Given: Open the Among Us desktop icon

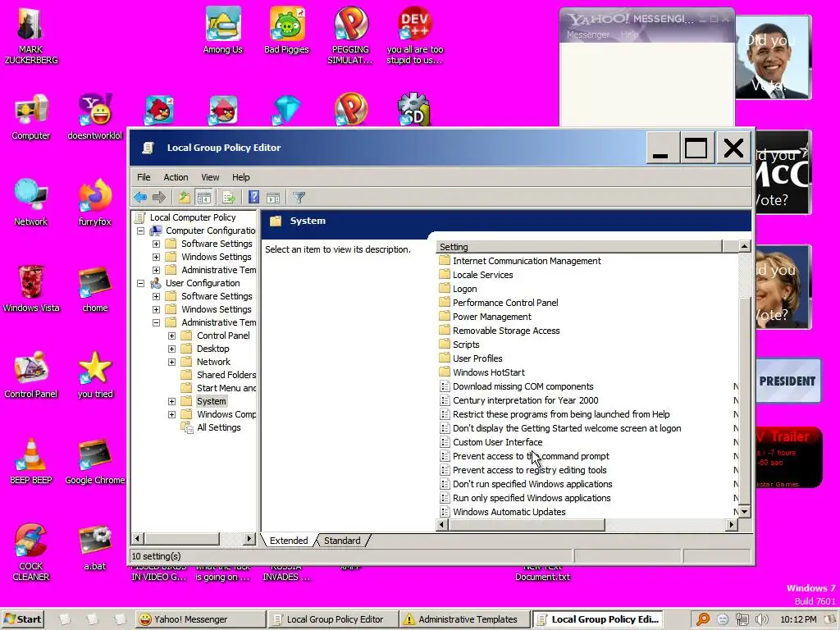Looking at the screenshot, I should pos(223,31).
